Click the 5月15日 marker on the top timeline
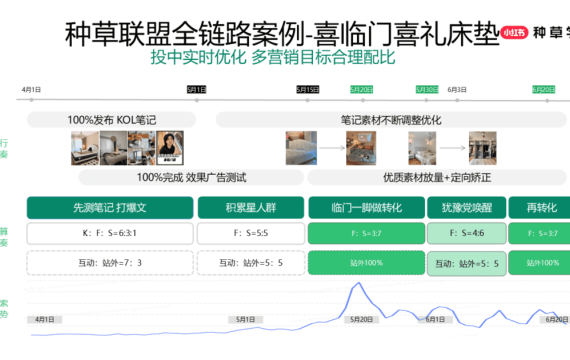The image size is (570, 360). 308,89
